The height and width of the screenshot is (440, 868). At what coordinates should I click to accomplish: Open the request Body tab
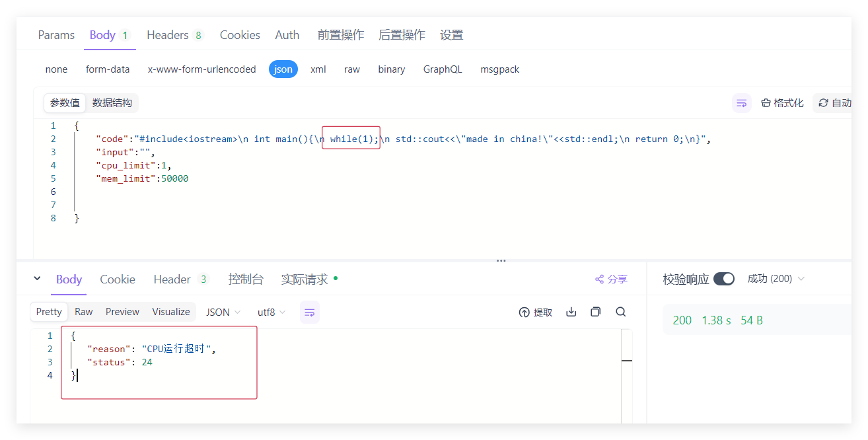coord(110,35)
